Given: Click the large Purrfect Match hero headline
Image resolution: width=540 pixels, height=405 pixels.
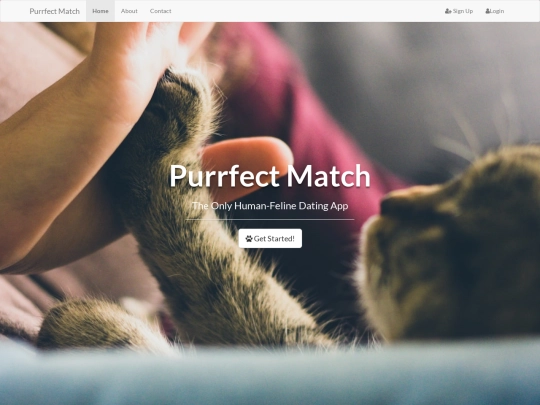Looking at the screenshot, I should [x=270, y=176].
